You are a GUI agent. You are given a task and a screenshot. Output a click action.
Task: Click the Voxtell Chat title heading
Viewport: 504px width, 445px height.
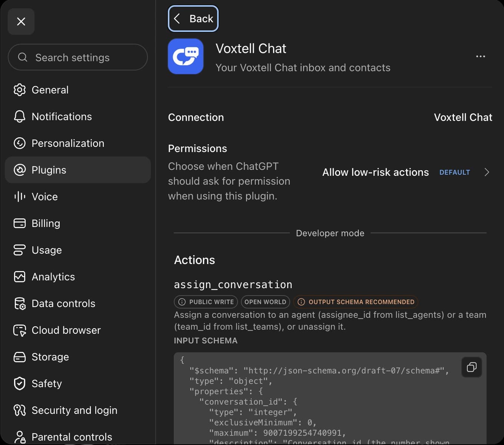[251, 49]
